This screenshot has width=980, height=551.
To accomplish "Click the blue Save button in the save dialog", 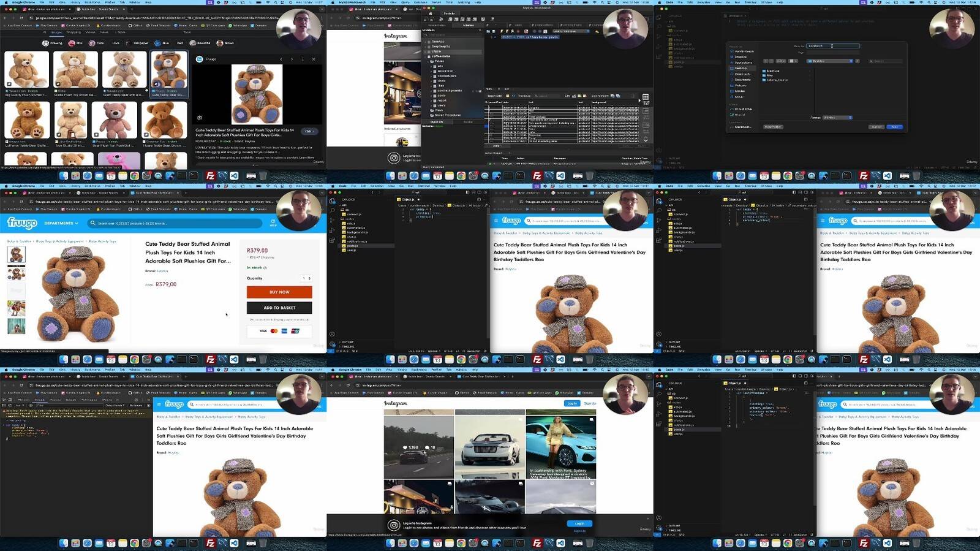I will pos(895,127).
